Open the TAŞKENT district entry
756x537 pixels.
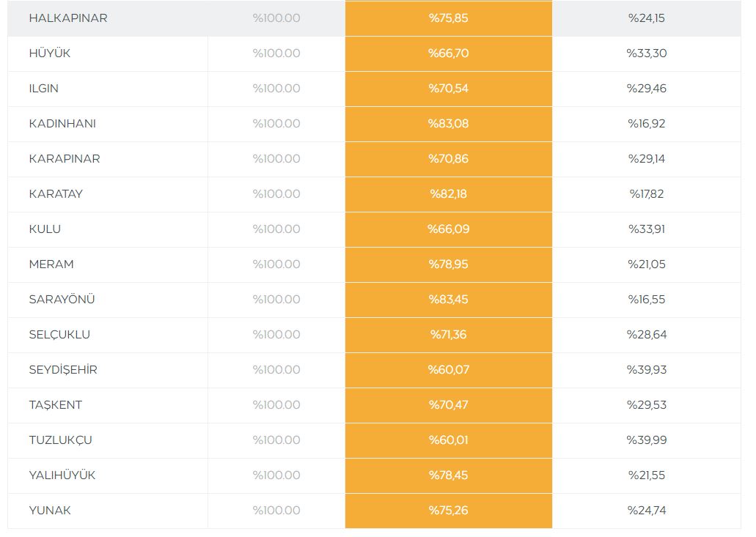[x=56, y=405]
